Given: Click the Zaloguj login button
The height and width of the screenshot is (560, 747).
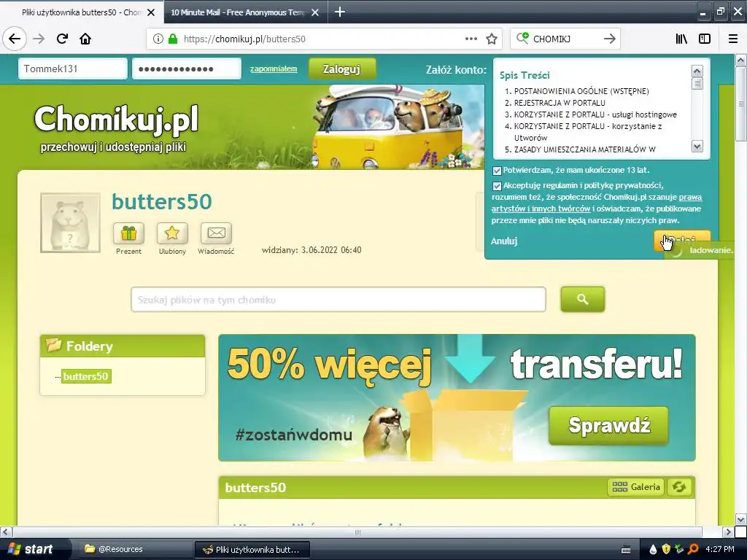Looking at the screenshot, I should (x=341, y=69).
